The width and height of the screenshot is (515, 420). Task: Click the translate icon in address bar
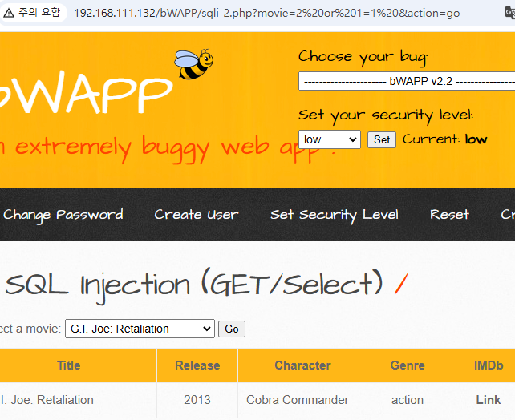[x=509, y=13]
